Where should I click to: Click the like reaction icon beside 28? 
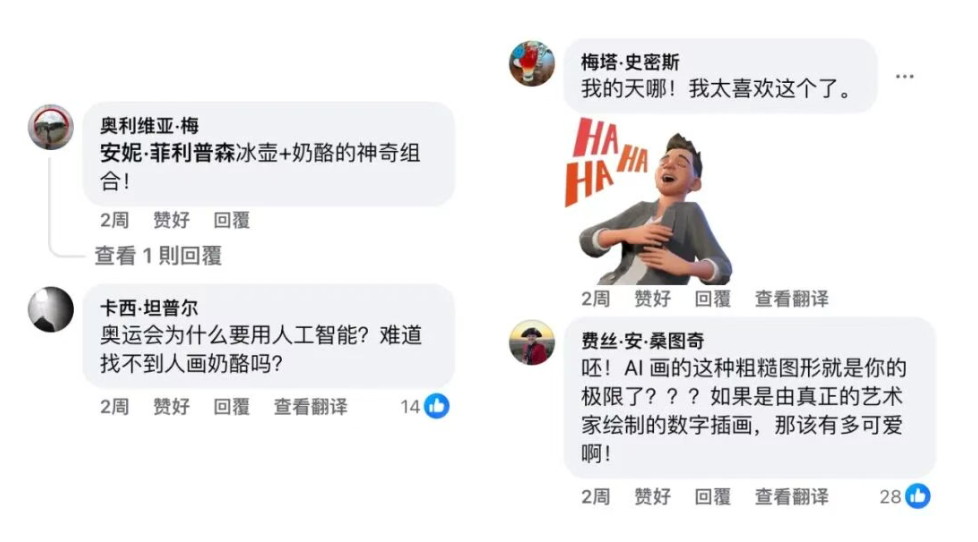(917, 496)
